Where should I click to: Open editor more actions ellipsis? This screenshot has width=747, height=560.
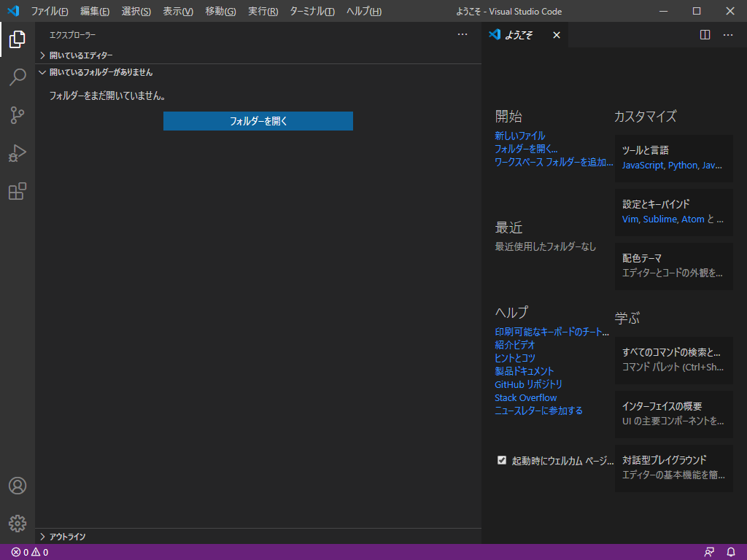728,35
